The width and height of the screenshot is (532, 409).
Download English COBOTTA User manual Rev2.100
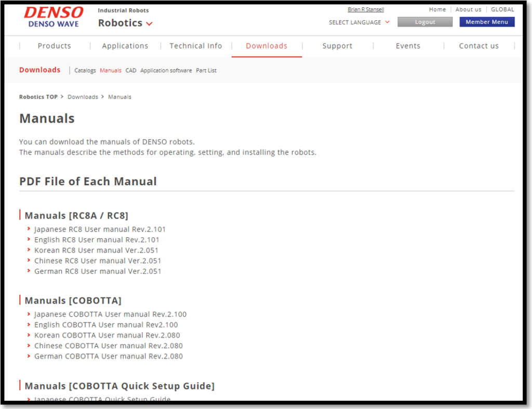[106, 325]
